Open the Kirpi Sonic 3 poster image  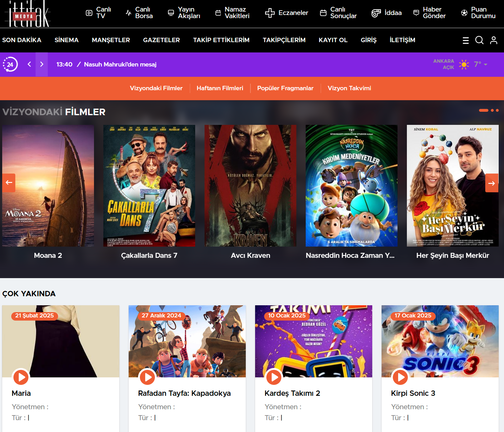pos(440,341)
